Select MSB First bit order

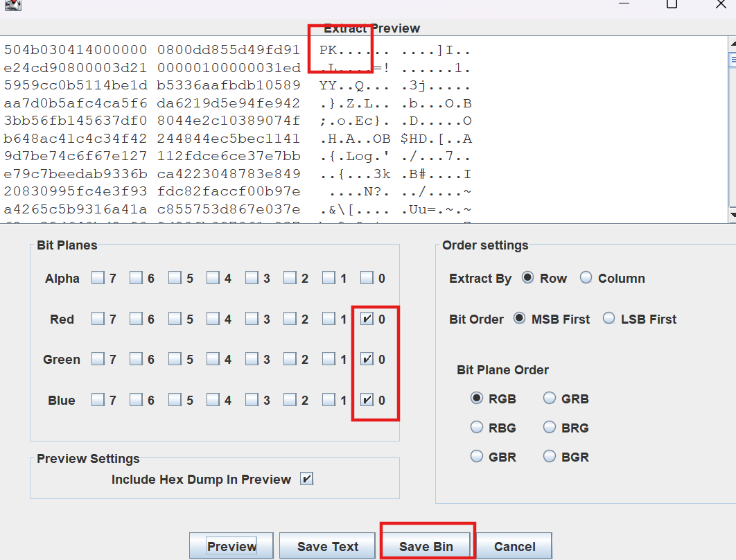point(519,318)
